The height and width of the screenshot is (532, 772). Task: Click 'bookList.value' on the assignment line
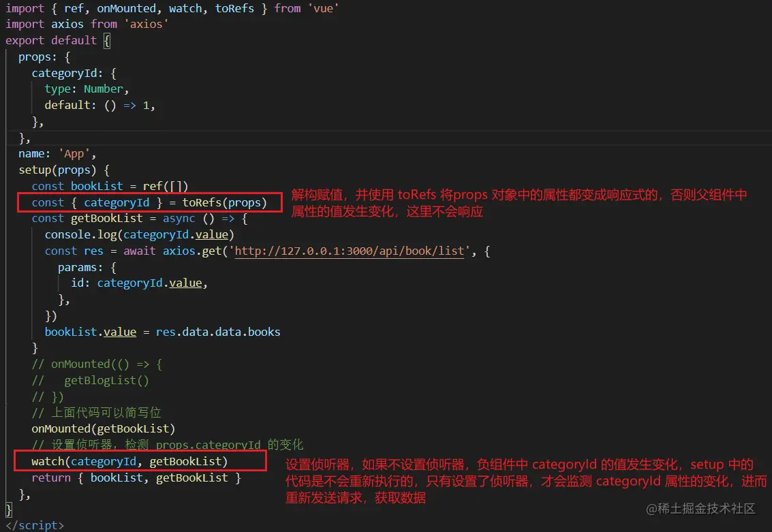90,332
